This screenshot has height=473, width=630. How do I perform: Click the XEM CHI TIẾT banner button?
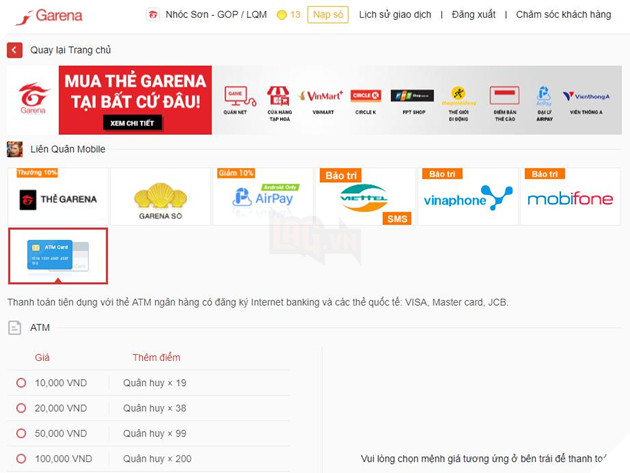coord(132,123)
